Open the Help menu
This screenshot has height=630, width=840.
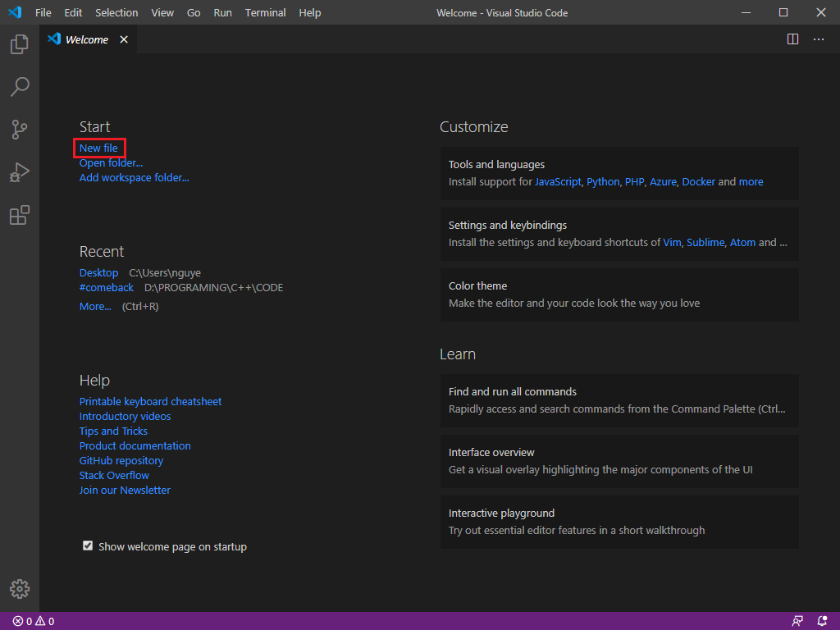(310, 12)
